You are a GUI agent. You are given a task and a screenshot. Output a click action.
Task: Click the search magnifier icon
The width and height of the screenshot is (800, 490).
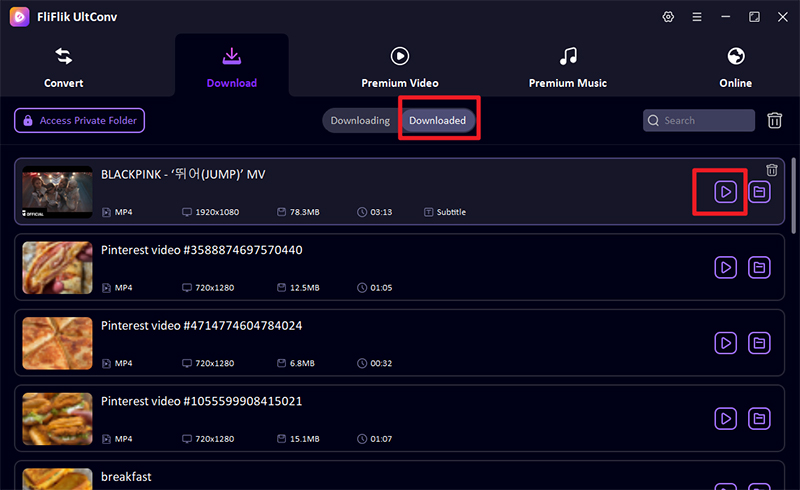tap(653, 120)
